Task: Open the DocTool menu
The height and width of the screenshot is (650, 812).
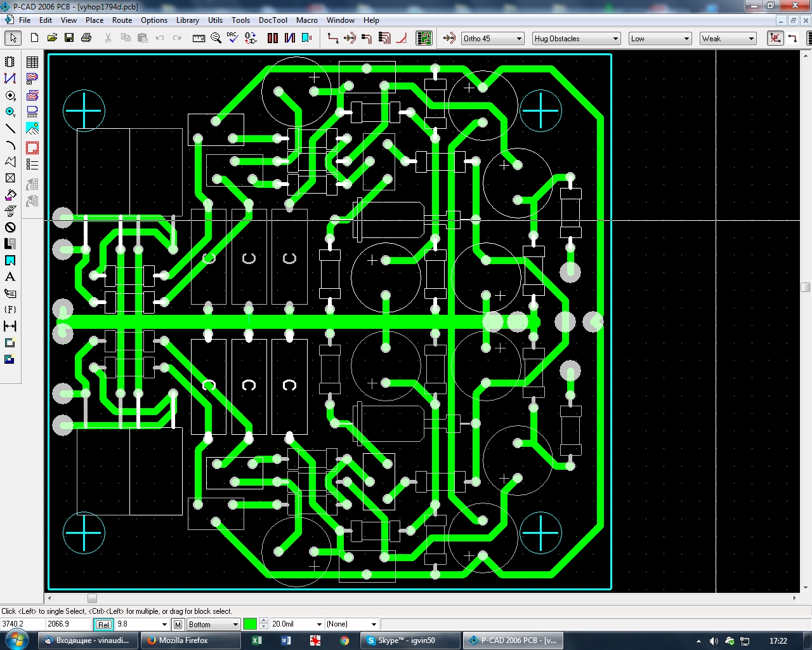Action: click(273, 20)
